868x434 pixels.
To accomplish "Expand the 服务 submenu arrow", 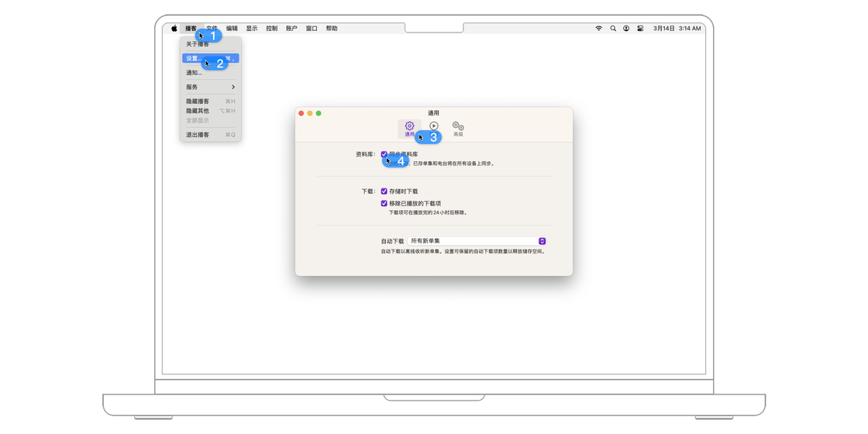I will pyautogui.click(x=232, y=87).
